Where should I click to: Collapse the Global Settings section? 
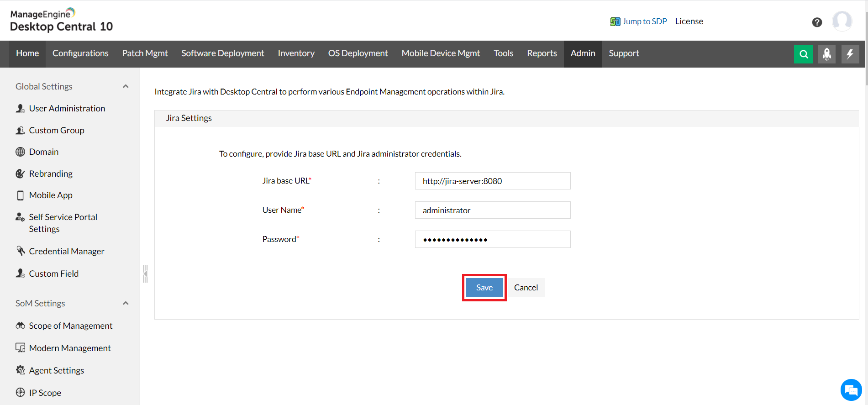click(126, 86)
